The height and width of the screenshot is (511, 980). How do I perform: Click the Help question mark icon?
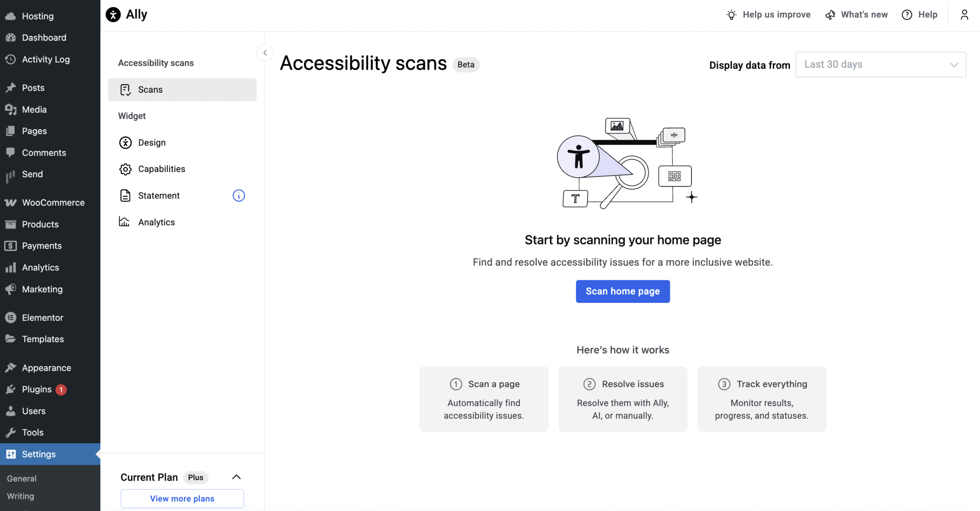tap(907, 15)
